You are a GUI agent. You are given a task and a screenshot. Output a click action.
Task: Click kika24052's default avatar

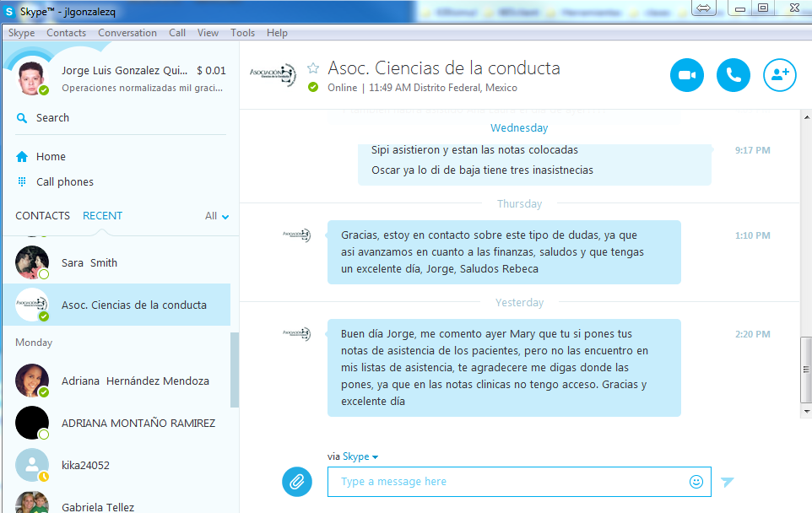coord(32,465)
